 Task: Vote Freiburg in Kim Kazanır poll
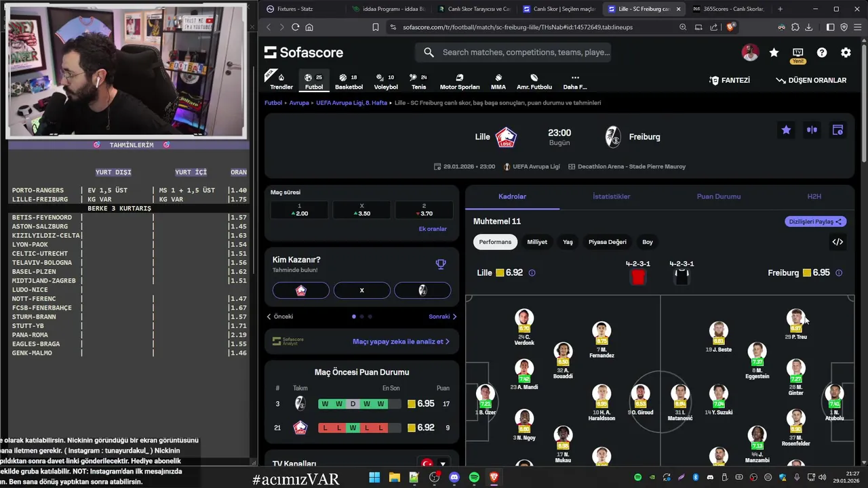point(422,290)
